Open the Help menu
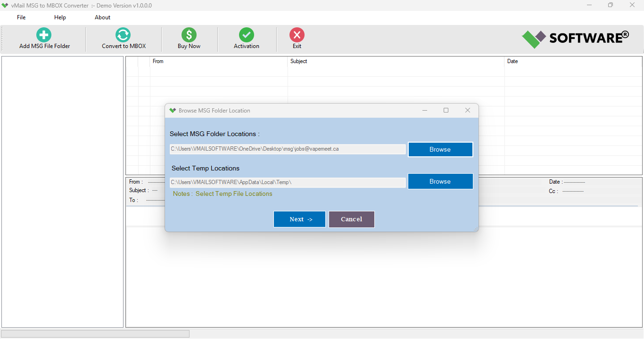 click(x=60, y=17)
